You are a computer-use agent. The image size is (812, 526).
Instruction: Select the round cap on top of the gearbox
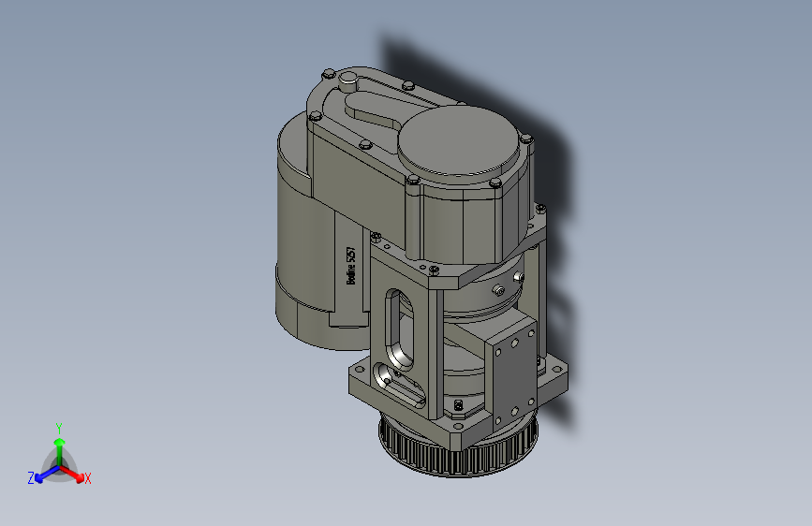tap(458, 140)
